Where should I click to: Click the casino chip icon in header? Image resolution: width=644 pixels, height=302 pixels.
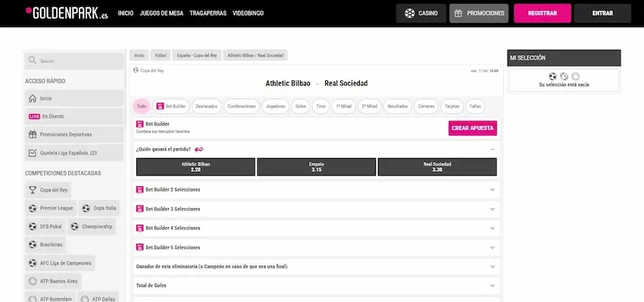(x=409, y=13)
